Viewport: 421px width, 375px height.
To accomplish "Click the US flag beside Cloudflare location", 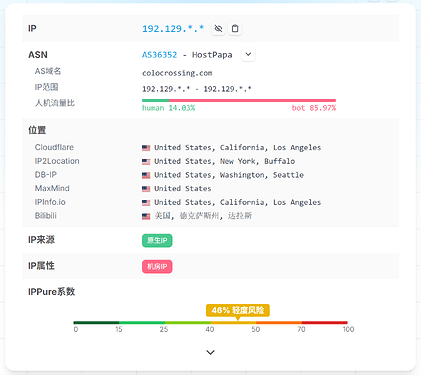I will pos(146,148).
